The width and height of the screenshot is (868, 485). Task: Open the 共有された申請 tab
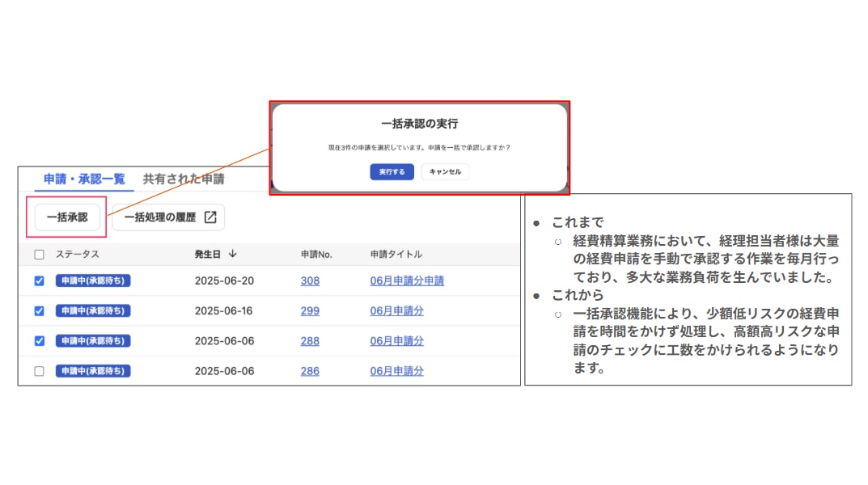(x=184, y=179)
